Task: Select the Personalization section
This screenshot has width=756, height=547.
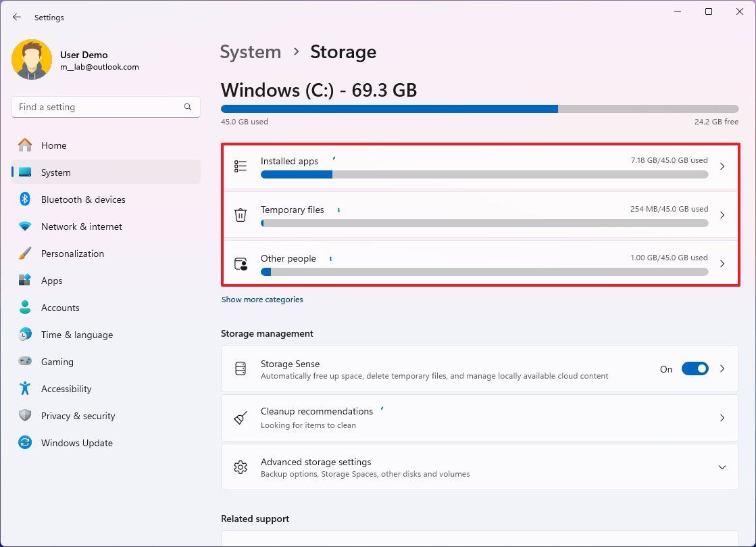Action: (x=72, y=253)
